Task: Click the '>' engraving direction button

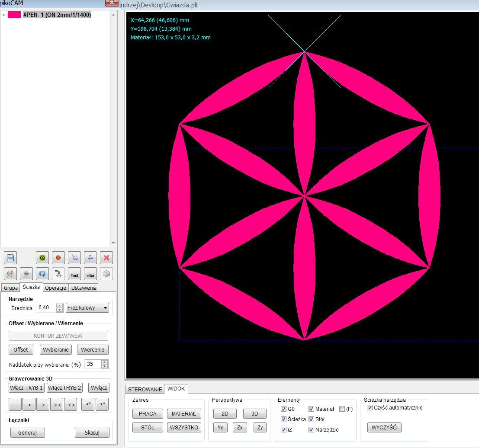Action: tap(43, 404)
